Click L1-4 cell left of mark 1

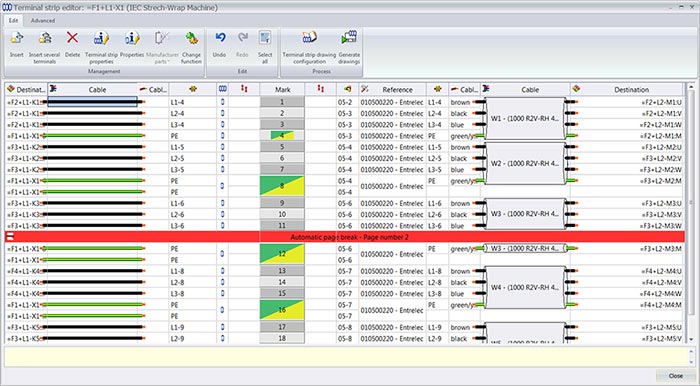(x=193, y=102)
